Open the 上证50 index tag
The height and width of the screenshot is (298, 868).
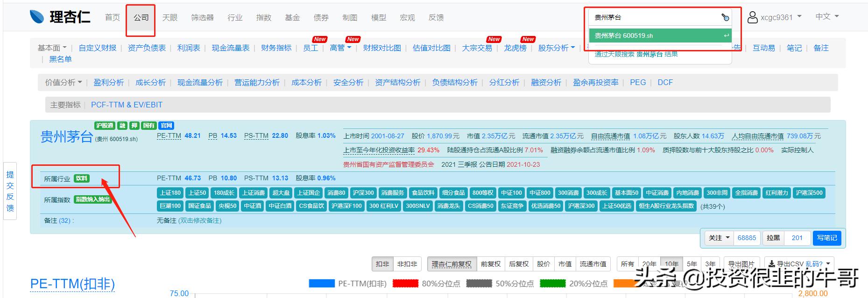pyautogui.click(x=197, y=193)
